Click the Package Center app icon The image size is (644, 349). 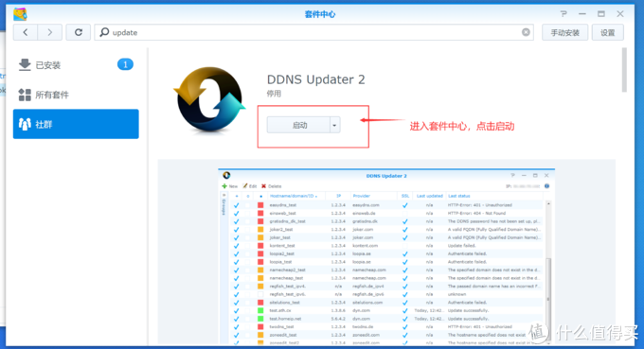20,14
